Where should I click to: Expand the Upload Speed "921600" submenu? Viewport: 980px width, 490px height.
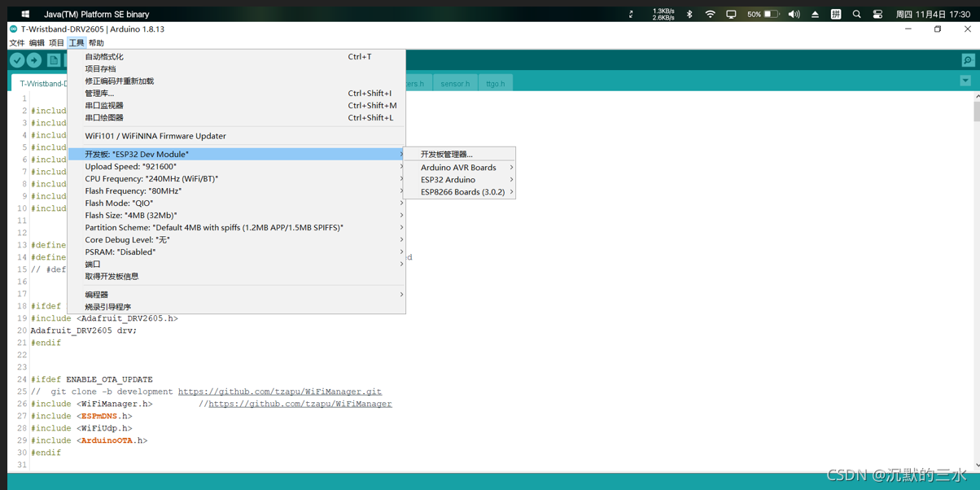tap(237, 166)
